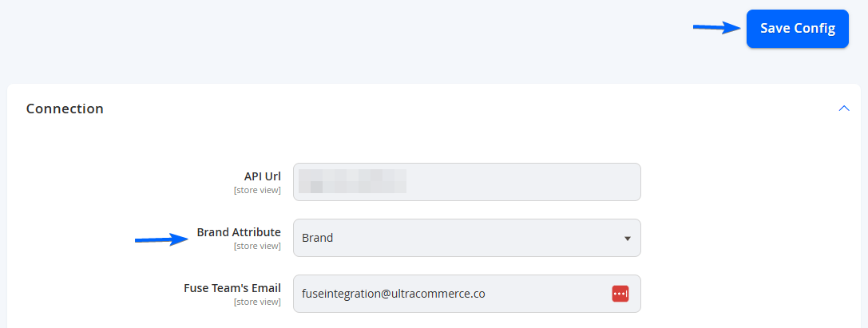Click blue arrow pointing to Brand Attribute
This screenshot has width=868, height=328.
coord(163,239)
